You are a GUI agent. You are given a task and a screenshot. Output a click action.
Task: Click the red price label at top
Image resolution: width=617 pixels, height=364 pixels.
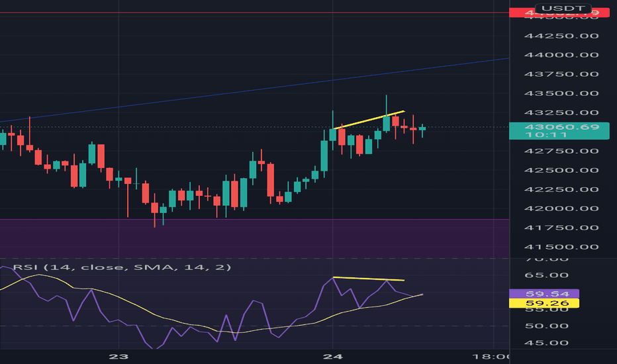pos(559,13)
